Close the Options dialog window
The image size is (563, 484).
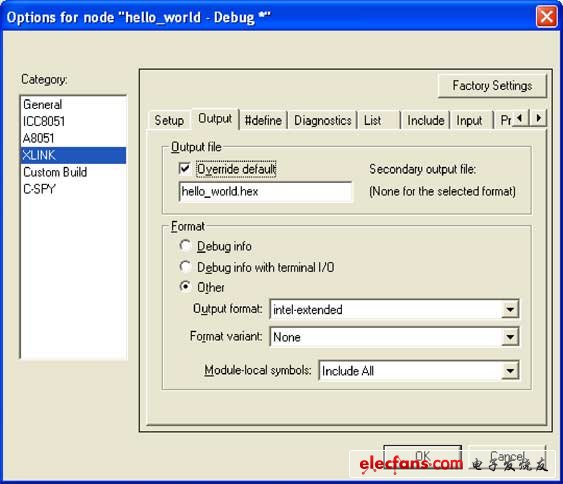(546, 17)
